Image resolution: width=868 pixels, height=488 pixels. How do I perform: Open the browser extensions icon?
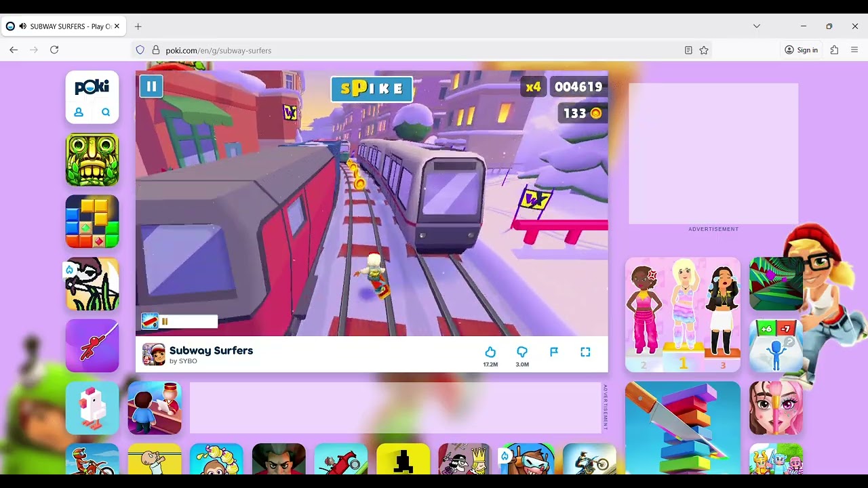[834, 50]
